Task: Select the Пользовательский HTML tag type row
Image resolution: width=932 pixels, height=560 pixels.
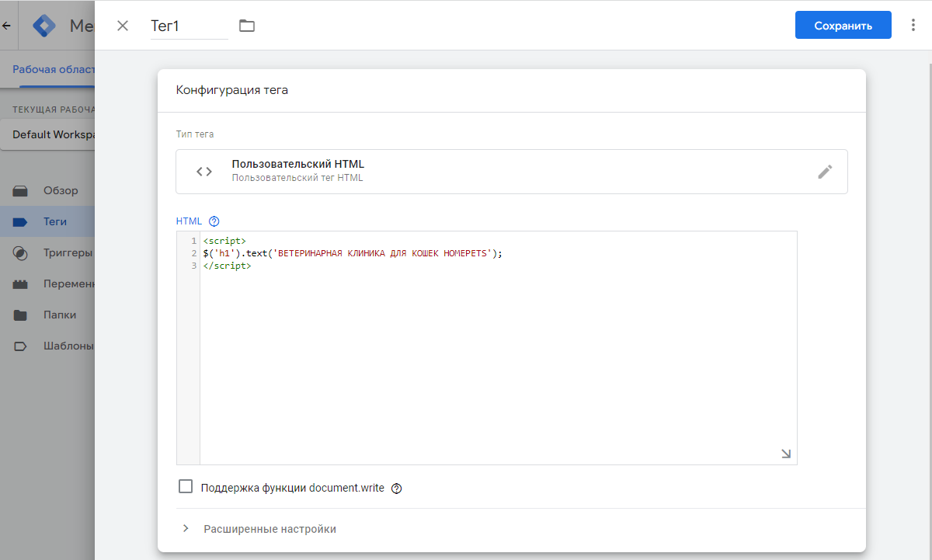Action: pyautogui.click(x=512, y=172)
